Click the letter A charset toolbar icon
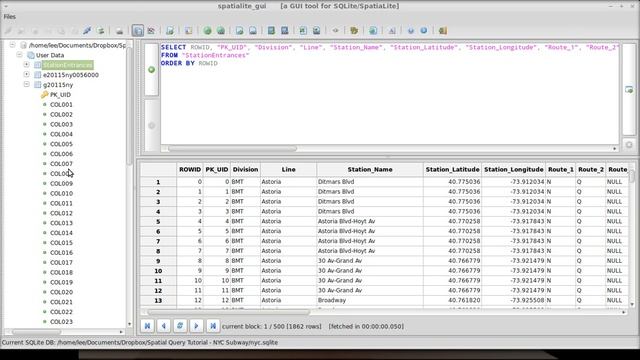Image resolution: width=640 pixels, height=360 pixels. pyautogui.click(x=392, y=31)
